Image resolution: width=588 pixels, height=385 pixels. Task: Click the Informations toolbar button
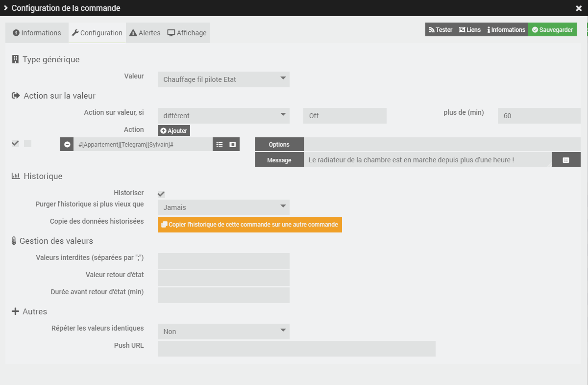506,29
